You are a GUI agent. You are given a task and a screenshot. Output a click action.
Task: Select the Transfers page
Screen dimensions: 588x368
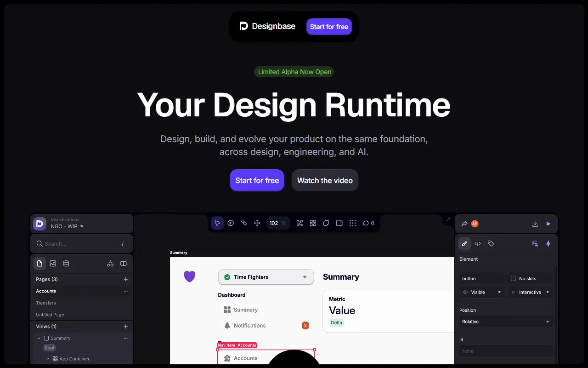[x=81, y=303]
